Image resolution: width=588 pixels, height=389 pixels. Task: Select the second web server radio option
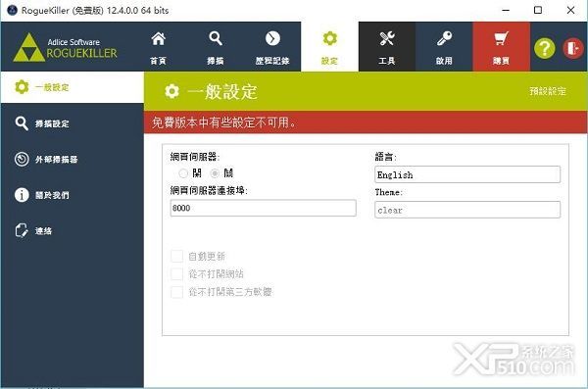coord(215,173)
